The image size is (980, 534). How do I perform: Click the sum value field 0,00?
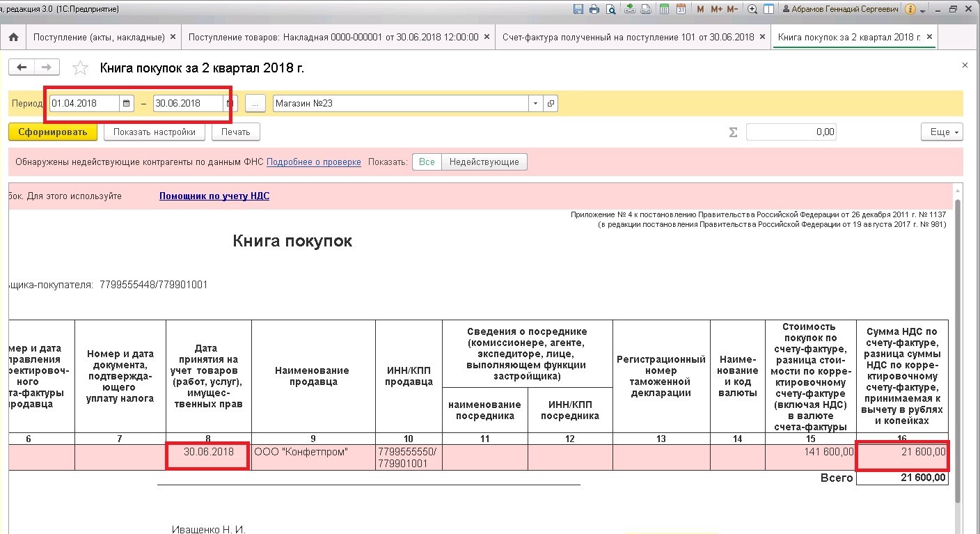[x=791, y=132]
